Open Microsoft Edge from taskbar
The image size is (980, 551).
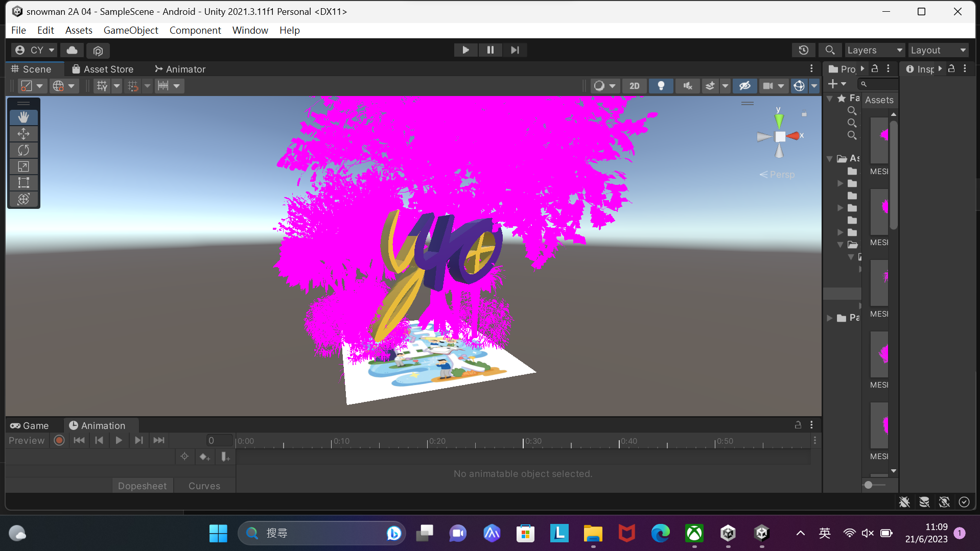(x=661, y=534)
